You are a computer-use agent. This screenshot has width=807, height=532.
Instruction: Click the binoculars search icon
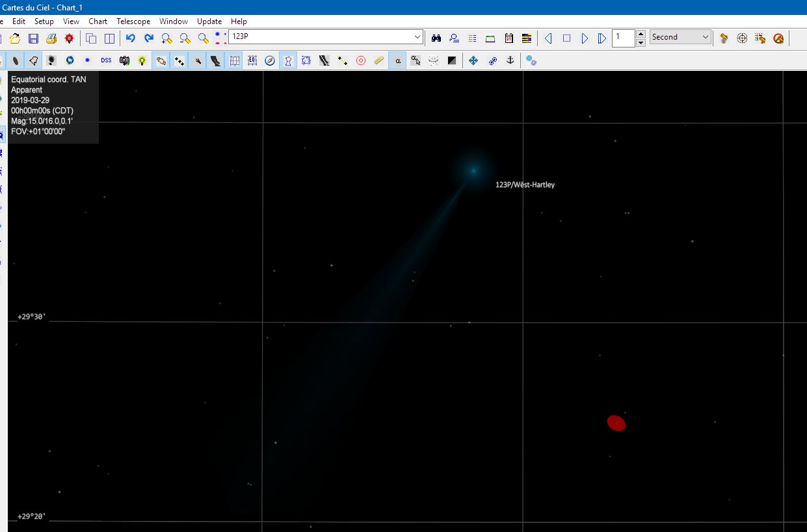pos(436,38)
